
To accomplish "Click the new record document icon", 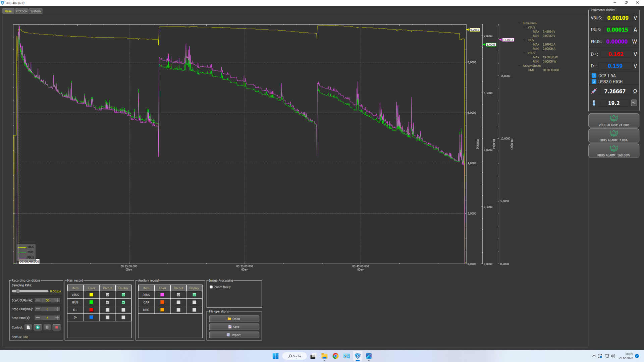I will tap(29, 327).
